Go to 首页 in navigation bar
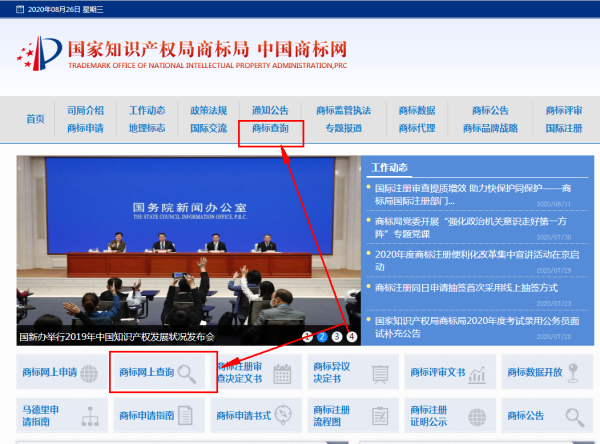600x444 pixels. (x=35, y=119)
